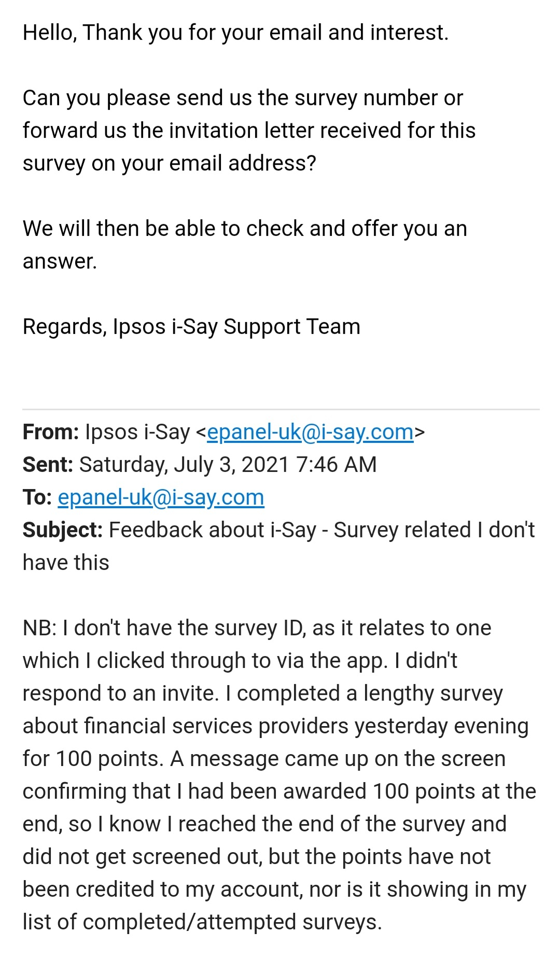Click the 'Can you please send us' paragraph
The width and height of the screenshot is (560, 960).
click(249, 130)
